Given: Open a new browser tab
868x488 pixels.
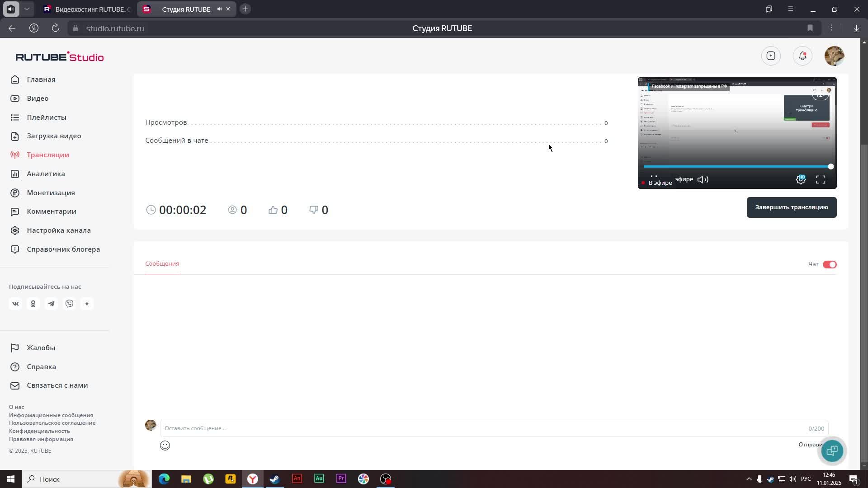Looking at the screenshot, I should (245, 9).
